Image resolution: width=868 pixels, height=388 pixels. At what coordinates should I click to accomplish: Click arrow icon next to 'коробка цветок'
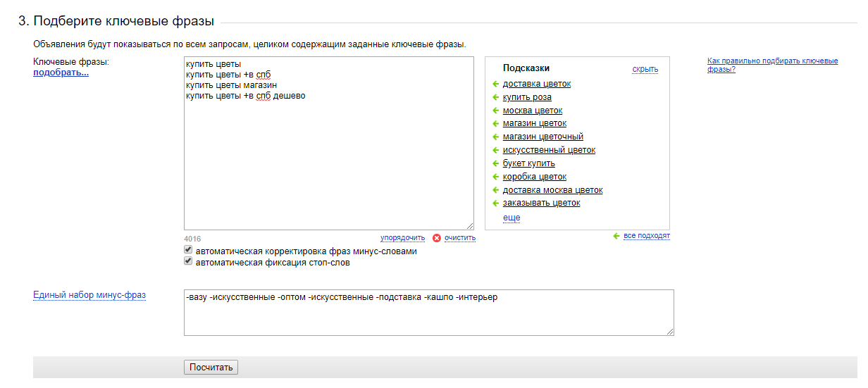point(495,177)
